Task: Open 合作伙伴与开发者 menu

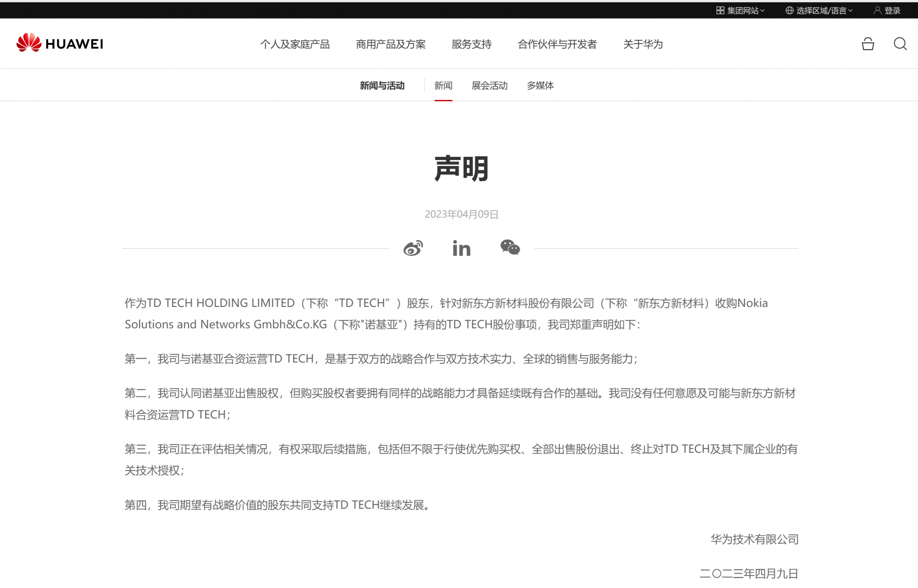Action: click(x=557, y=44)
